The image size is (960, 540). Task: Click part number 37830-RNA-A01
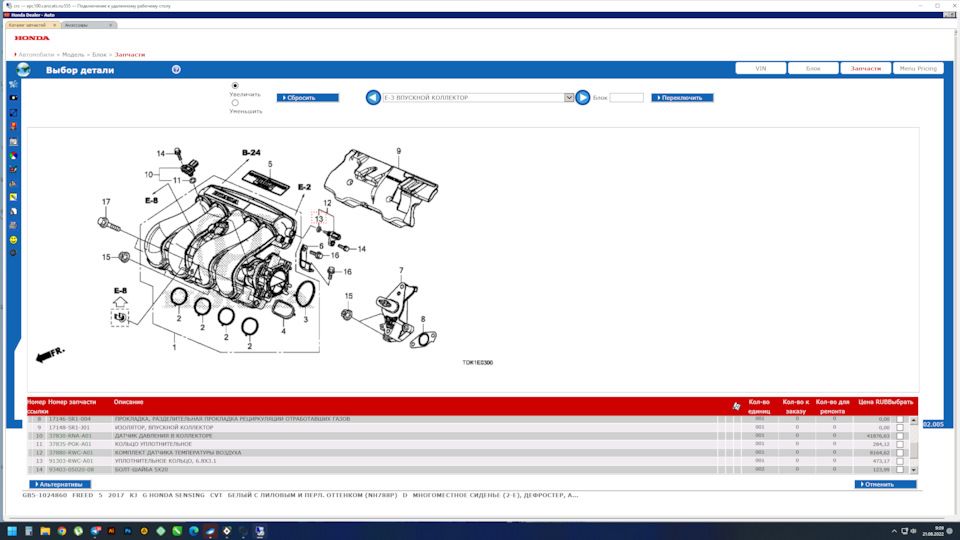[x=70, y=436]
